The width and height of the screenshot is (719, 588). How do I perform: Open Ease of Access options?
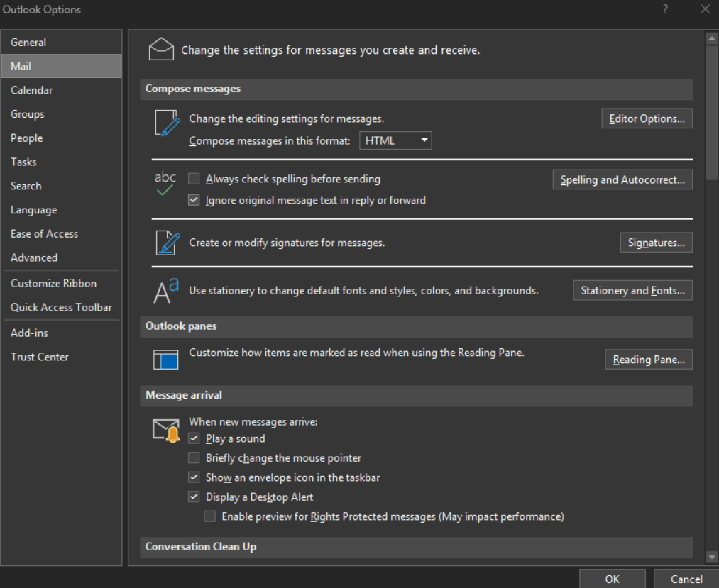(x=61, y=233)
